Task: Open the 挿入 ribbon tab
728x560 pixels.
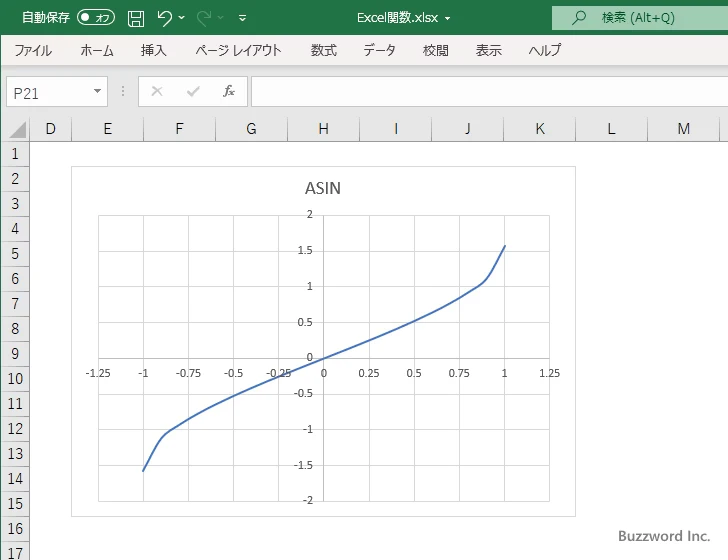Action: 154,50
